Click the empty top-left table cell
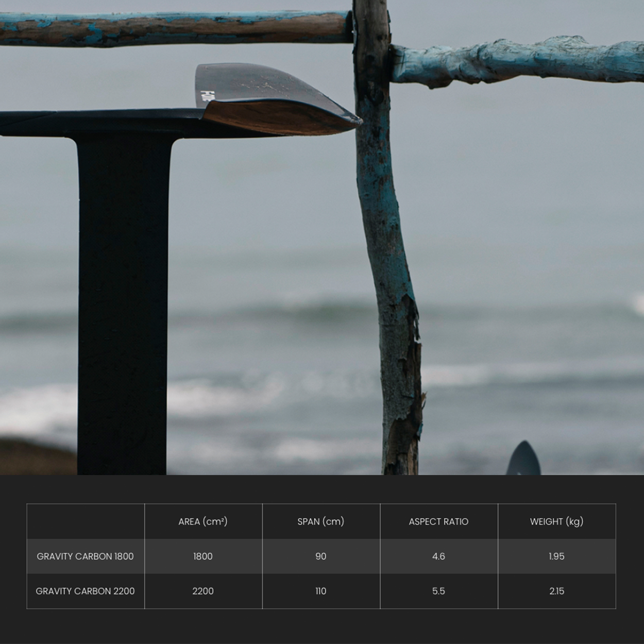Viewport: 644px width, 644px height. point(86,521)
